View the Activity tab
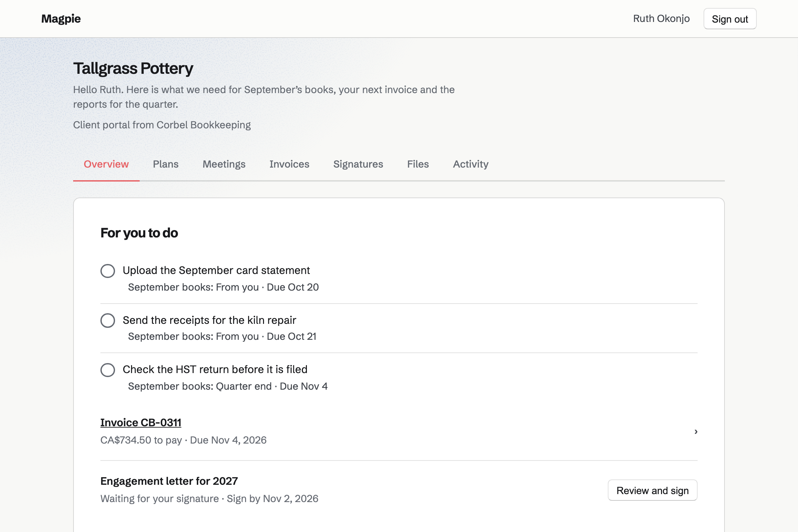 (470, 164)
